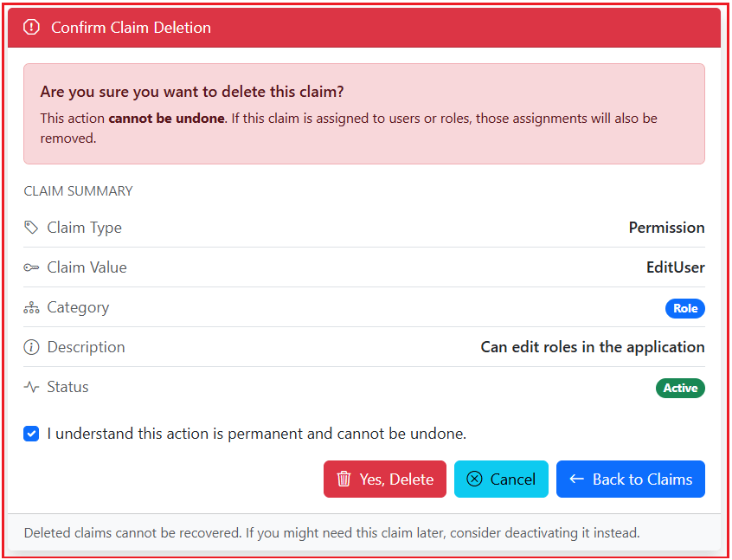Click the blue Role badge
The height and width of the screenshot is (560, 732).
coord(685,308)
